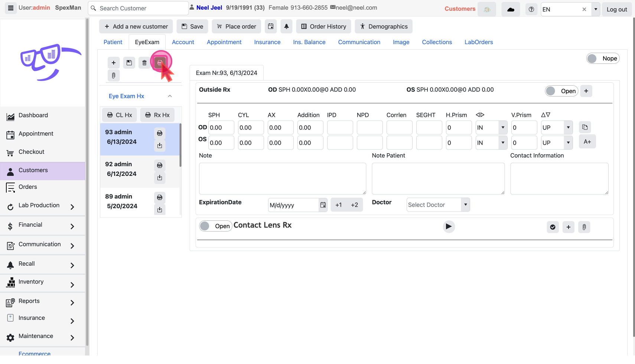This screenshot has height=364, width=635.
Task: Toggle the Outside Rx Open switch
Action: [x=561, y=91]
